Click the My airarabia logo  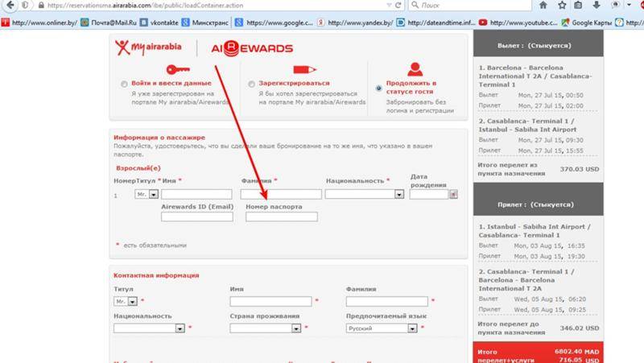point(148,47)
